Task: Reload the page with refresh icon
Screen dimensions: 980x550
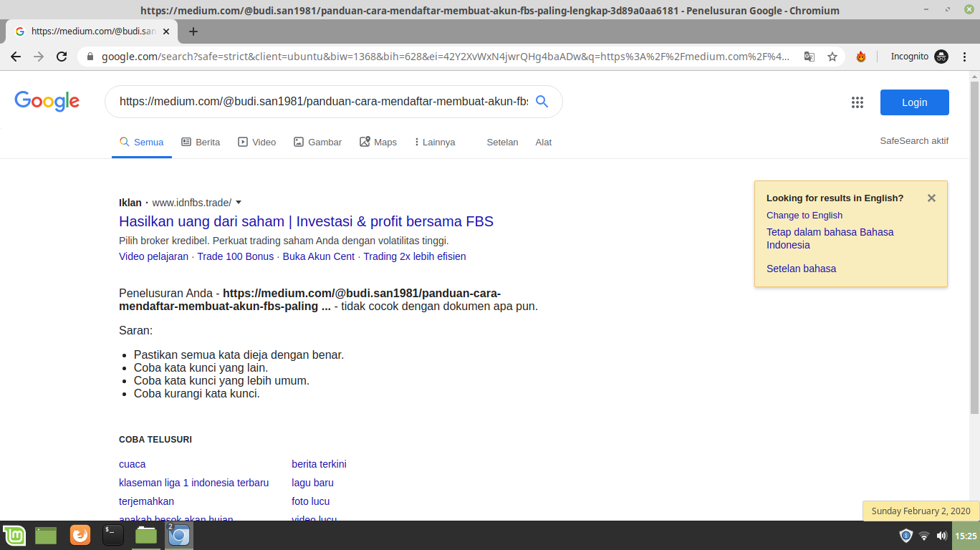Action: 62,57
